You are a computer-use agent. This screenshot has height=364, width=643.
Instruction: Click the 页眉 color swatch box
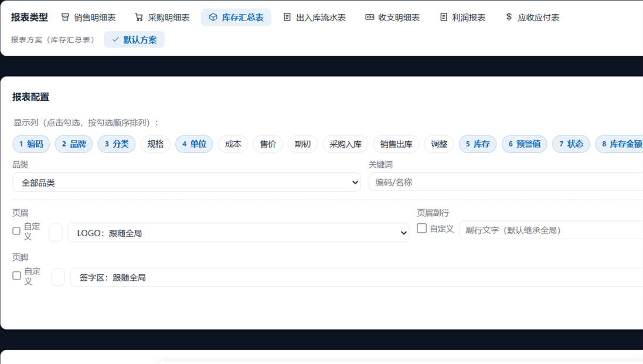(x=56, y=233)
